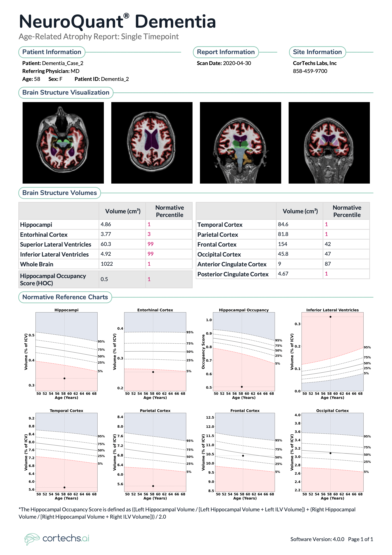Click the Referring Physician: MD line
Screen dimensions: 392x555
pyautogui.click(x=51, y=71)
